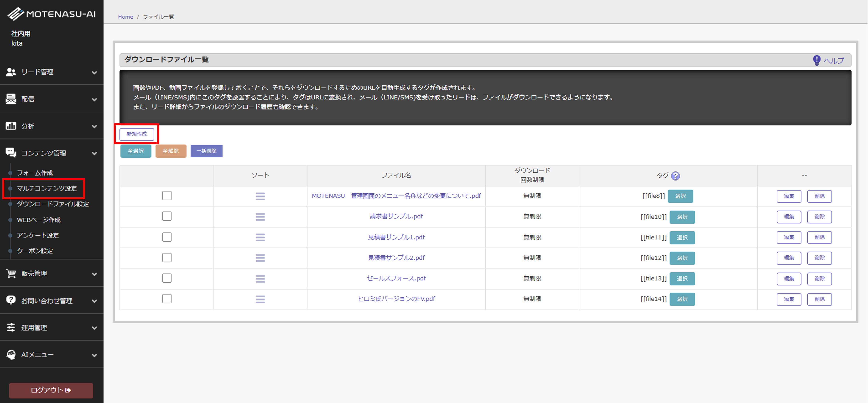The width and height of the screenshot is (868, 403).
Task: Click the MOTENASU-AI logo
Action: coord(51,14)
